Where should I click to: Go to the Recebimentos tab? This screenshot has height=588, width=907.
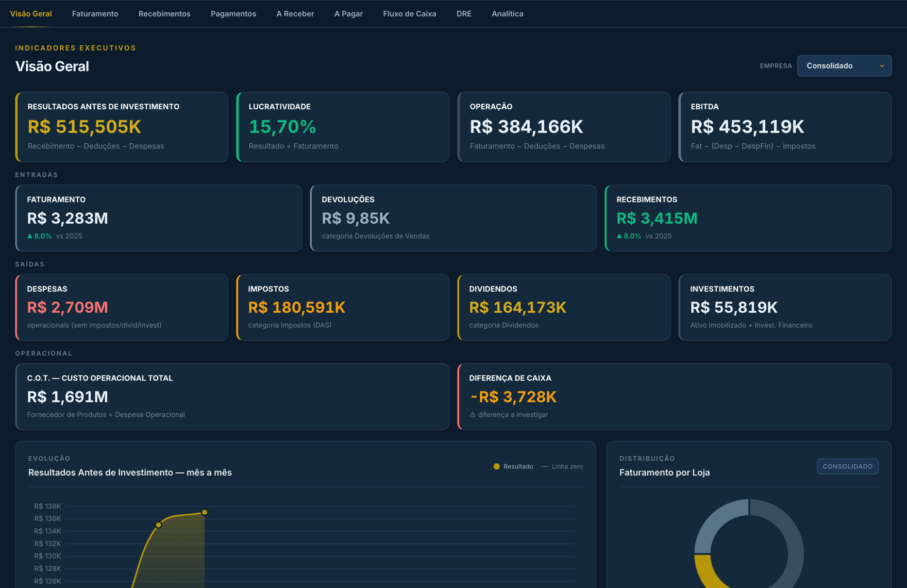[x=164, y=14]
